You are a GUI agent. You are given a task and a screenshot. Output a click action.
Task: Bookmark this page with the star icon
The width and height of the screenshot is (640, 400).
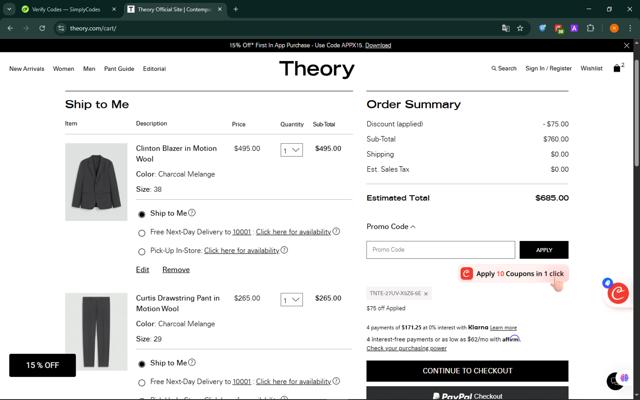click(520, 28)
